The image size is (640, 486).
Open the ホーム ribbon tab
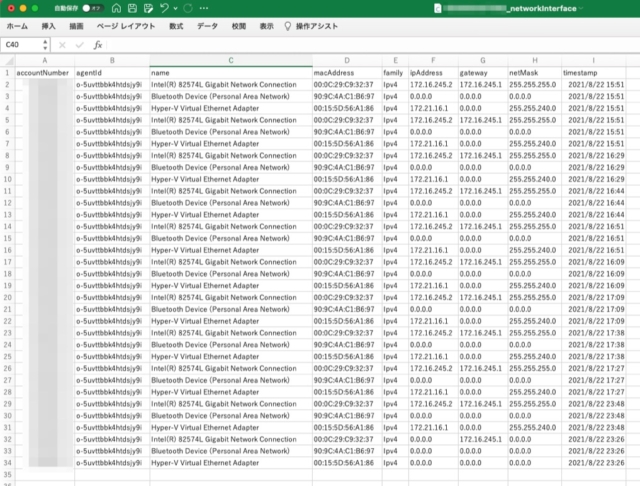[x=17, y=27]
